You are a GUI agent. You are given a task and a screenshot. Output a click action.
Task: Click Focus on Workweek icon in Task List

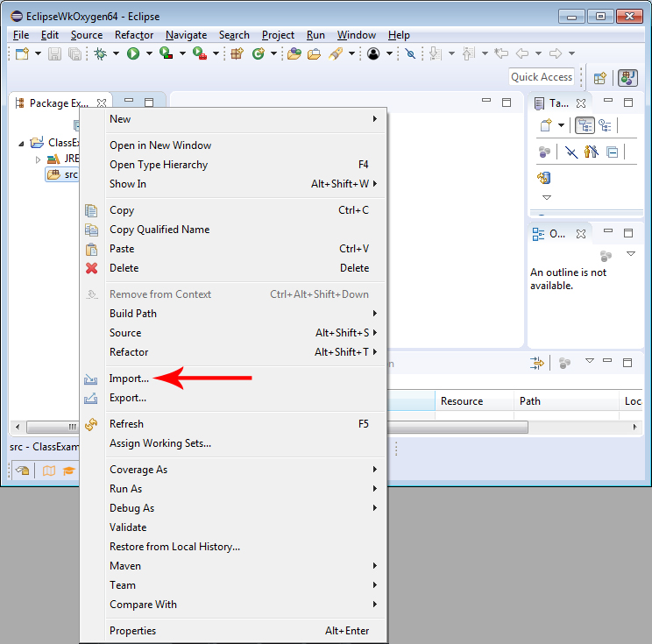click(545, 152)
